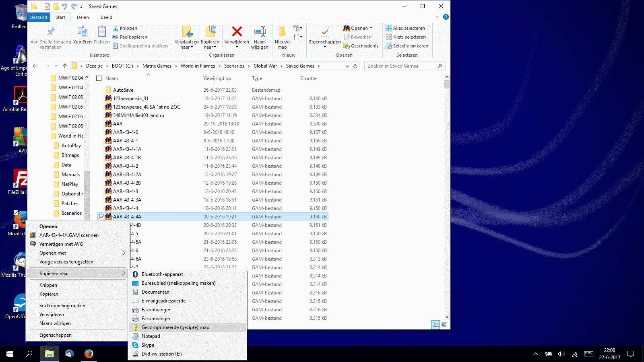Choose Gecomprimeerde (gezipte) map
644x362 pixels.
[x=188, y=327]
